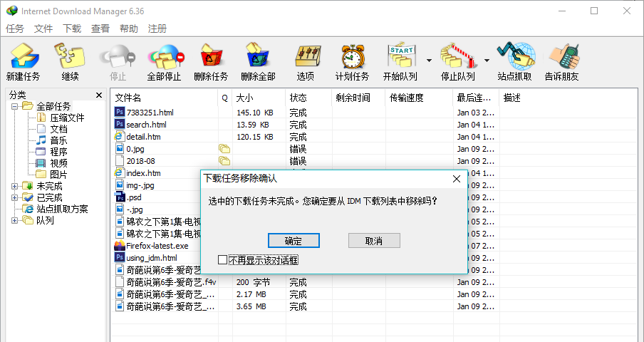Image resolution: width=644 pixels, height=342 pixels.
Task: Select the search.html download row
Action: pyautogui.click(x=375, y=125)
